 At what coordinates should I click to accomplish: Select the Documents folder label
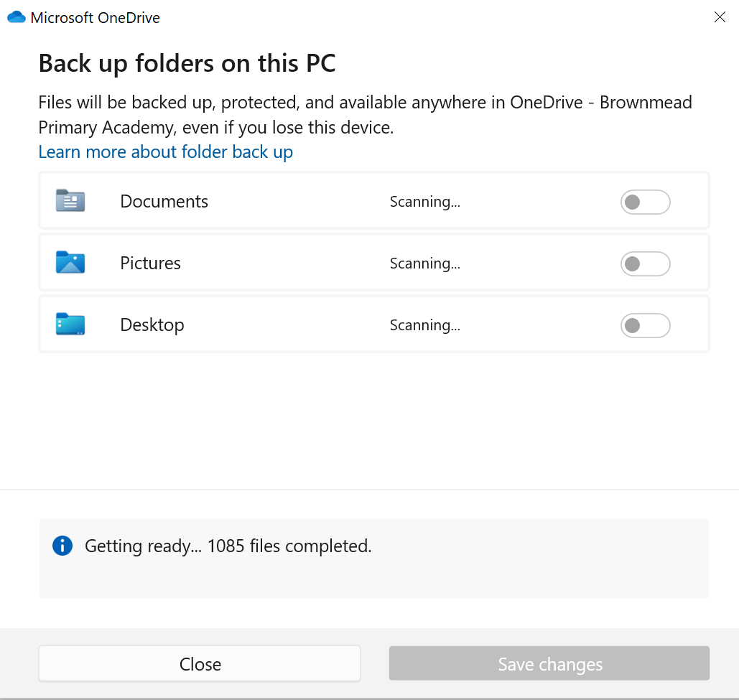coord(164,201)
